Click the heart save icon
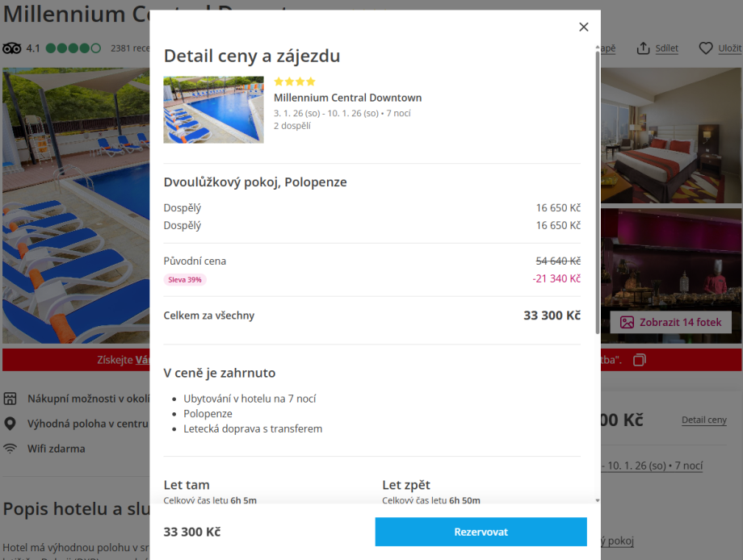Viewport: 743px width, 560px height. pyautogui.click(x=706, y=48)
